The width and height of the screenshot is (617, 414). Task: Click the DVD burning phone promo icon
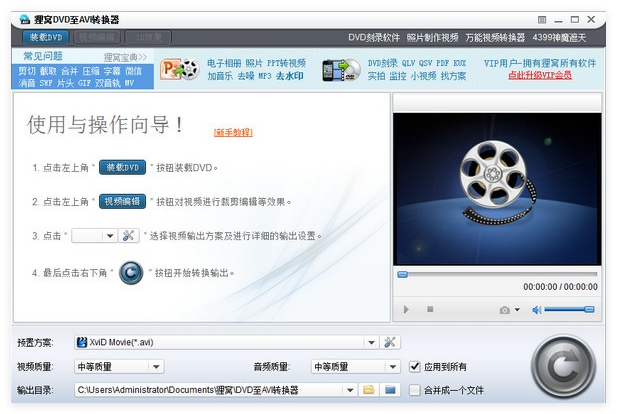pos(341,69)
